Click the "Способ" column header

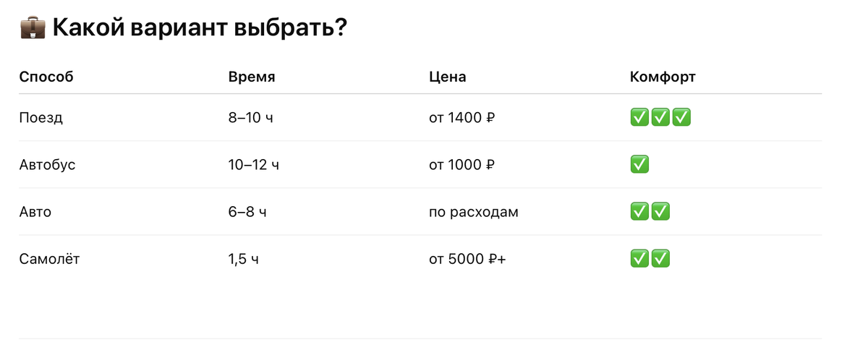[x=46, y=77]
